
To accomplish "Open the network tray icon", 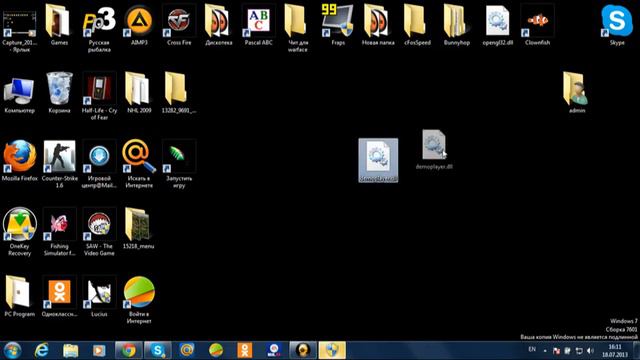I will (579, 351).
